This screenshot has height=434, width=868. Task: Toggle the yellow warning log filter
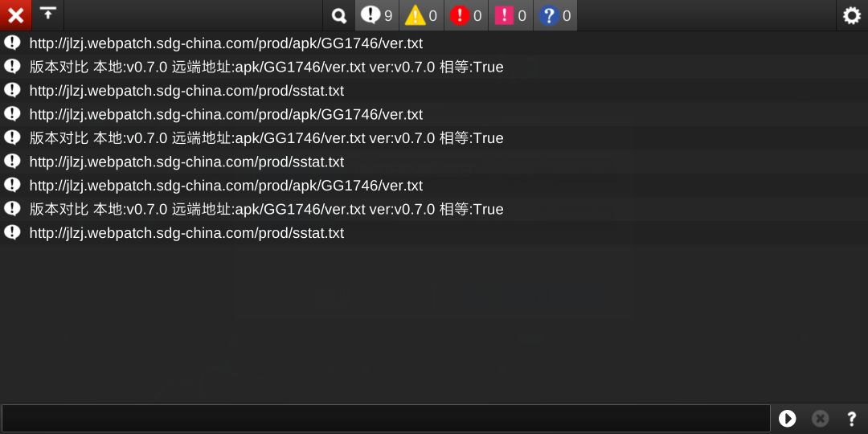click(x=421, y=15)
